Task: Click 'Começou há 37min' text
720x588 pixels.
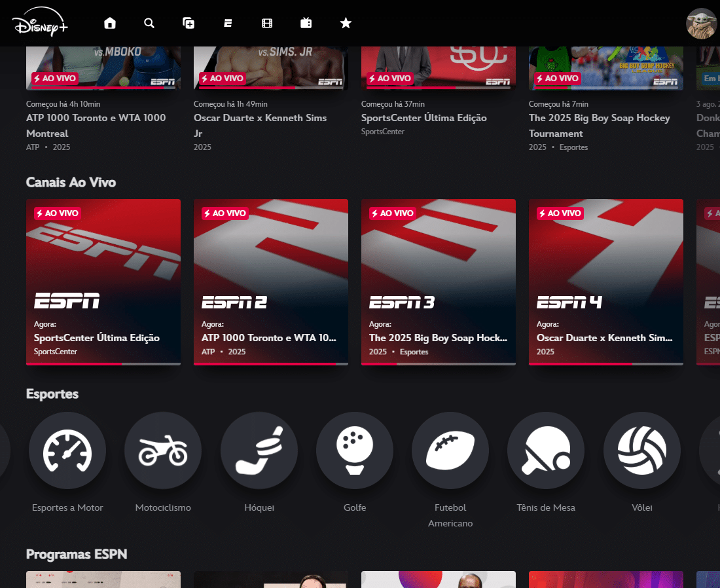Action: (393, 104)
